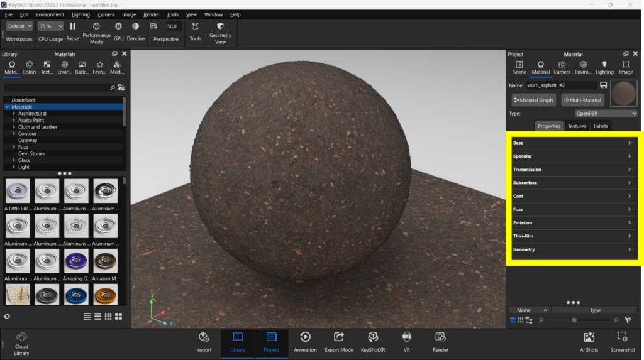
Task: Expand the Architectural materials folder
Action: [x=14, y=114]
